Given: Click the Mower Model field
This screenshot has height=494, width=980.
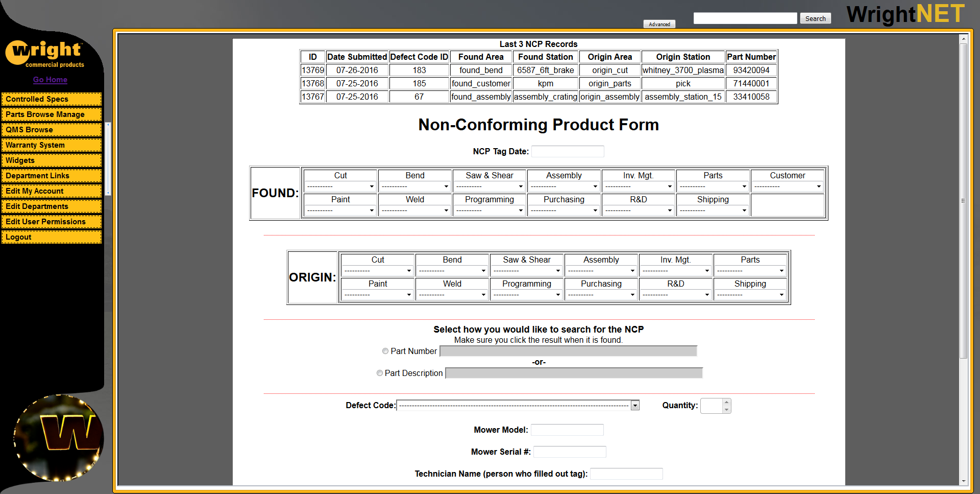Looking at the screenshot, I should pyautogui.click(x=567, y=430).
